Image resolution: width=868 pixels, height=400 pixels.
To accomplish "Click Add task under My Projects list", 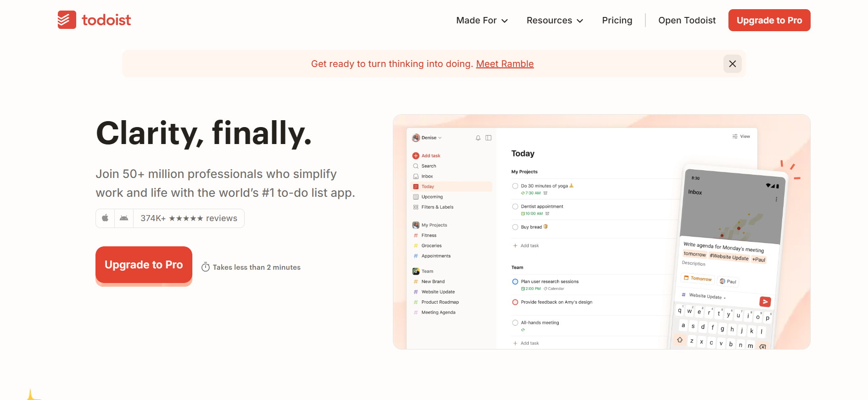I will [x=526, y=246].
